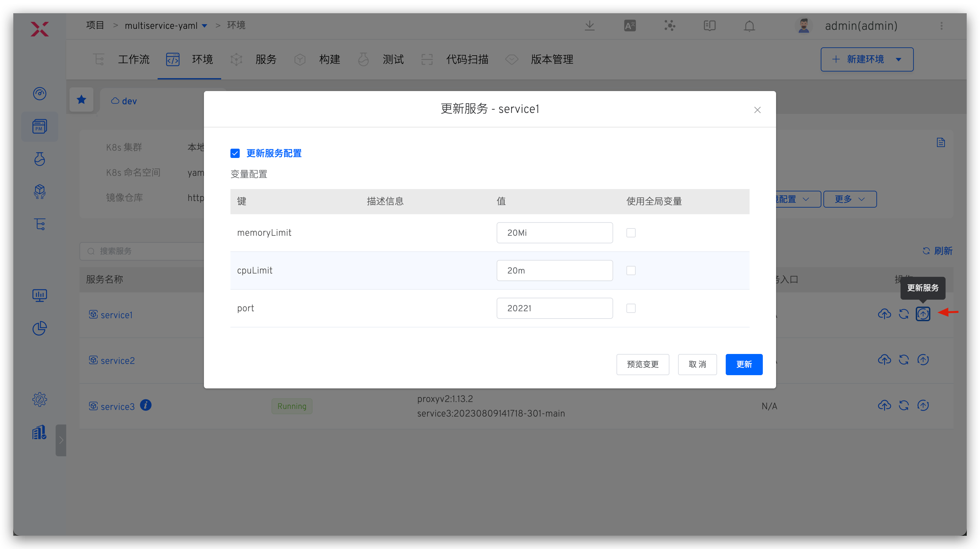Switch to the 版本管理 tab
The height and width of the screenshot is (549, 980).
551,59
